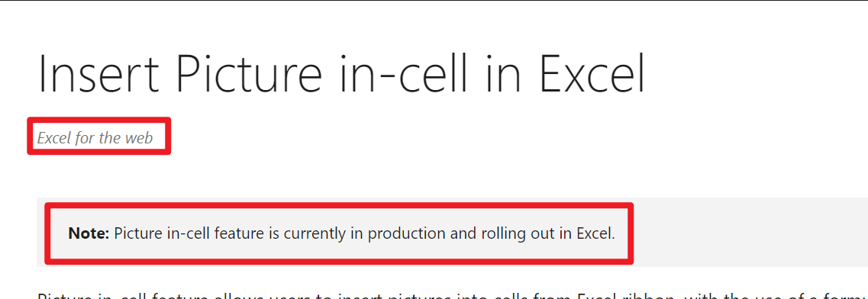
Task: Click 'Picture in-cell feature' in the note
Action: [190, 233]
